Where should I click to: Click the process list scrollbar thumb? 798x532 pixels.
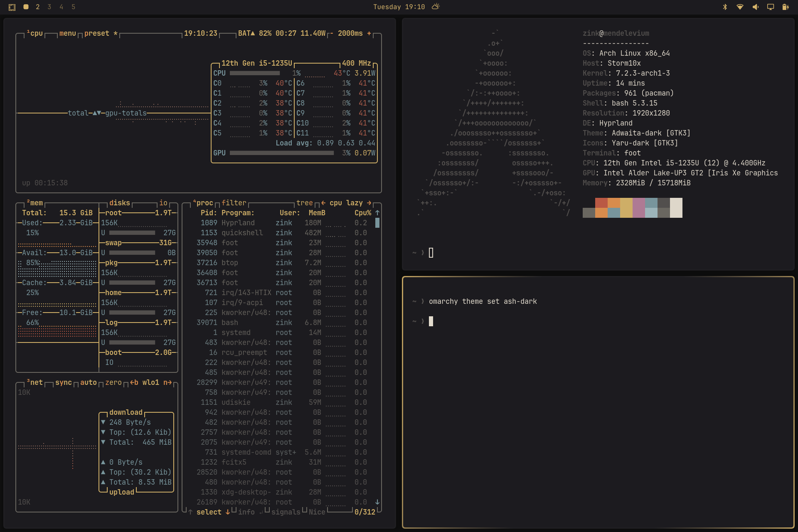point(377,223)
